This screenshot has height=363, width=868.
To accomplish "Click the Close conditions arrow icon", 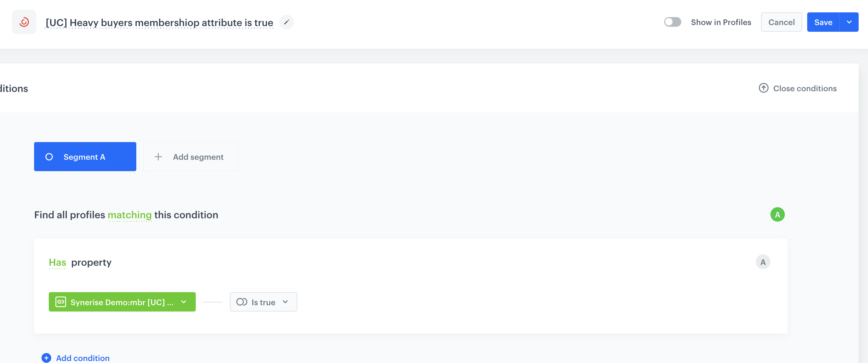I will coord(763,88).
